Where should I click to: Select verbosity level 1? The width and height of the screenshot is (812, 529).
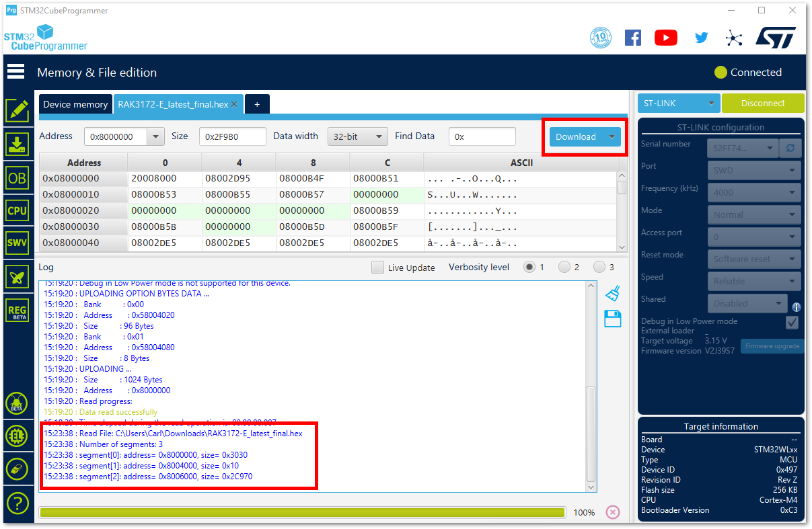click(529, 267)
